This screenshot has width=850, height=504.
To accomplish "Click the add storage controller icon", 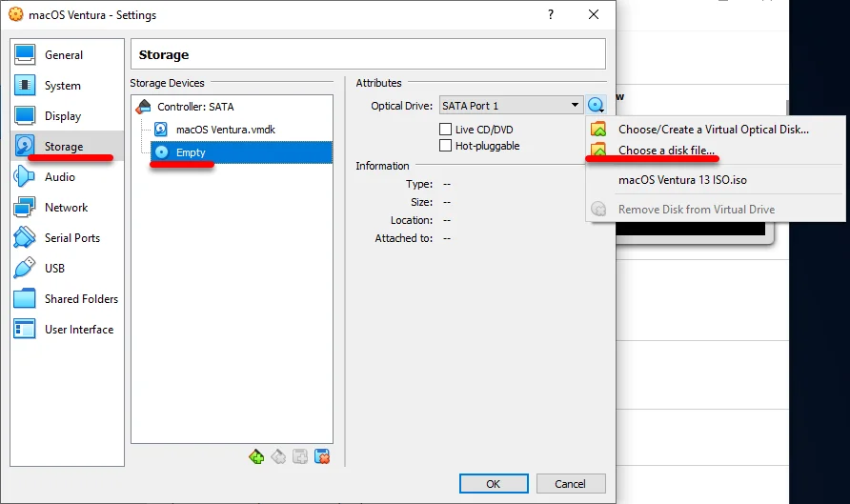I will tap(256, 457).
